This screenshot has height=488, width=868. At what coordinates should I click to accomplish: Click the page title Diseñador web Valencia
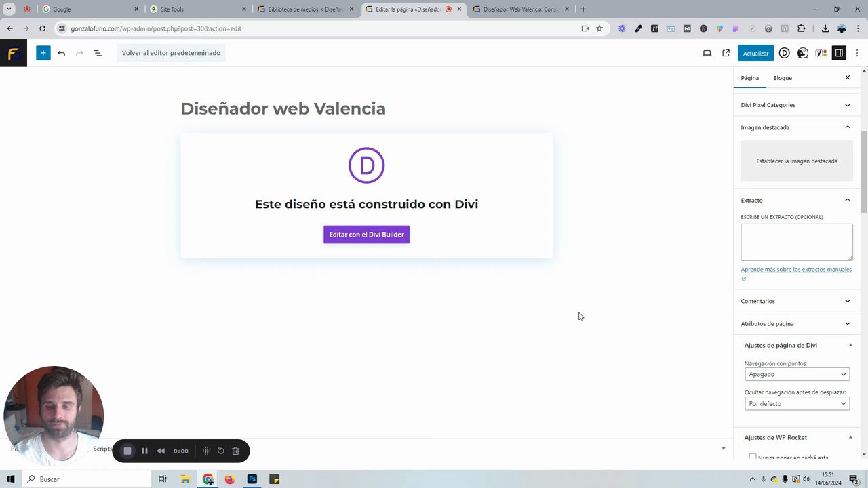pos(283,108)
